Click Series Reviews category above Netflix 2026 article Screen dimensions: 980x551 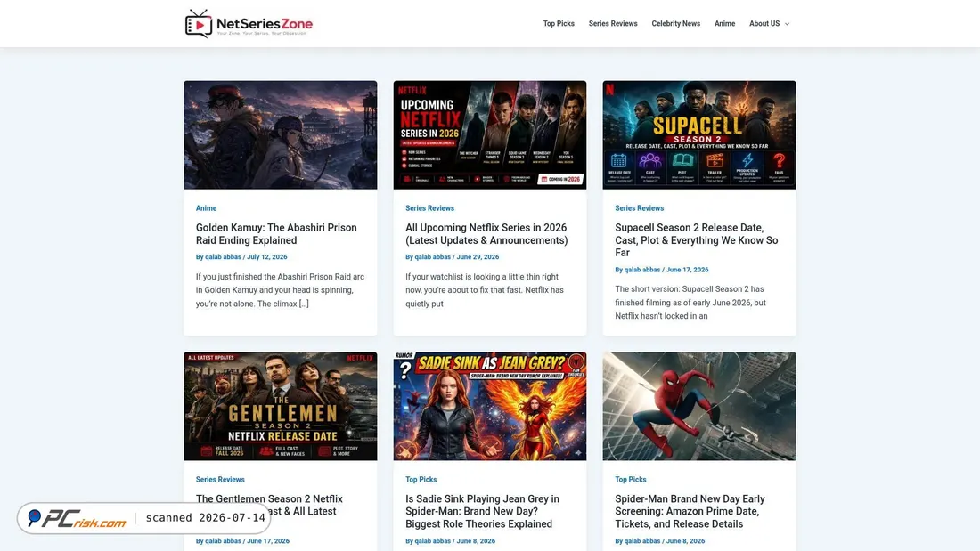[x=429, y=208]
